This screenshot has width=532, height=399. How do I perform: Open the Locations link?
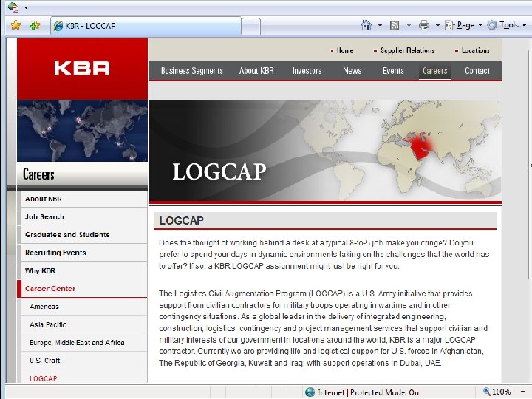pos(476,50)
